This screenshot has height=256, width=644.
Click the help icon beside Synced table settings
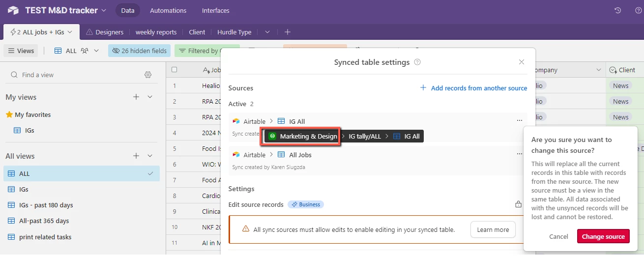[x=417, y=62]
